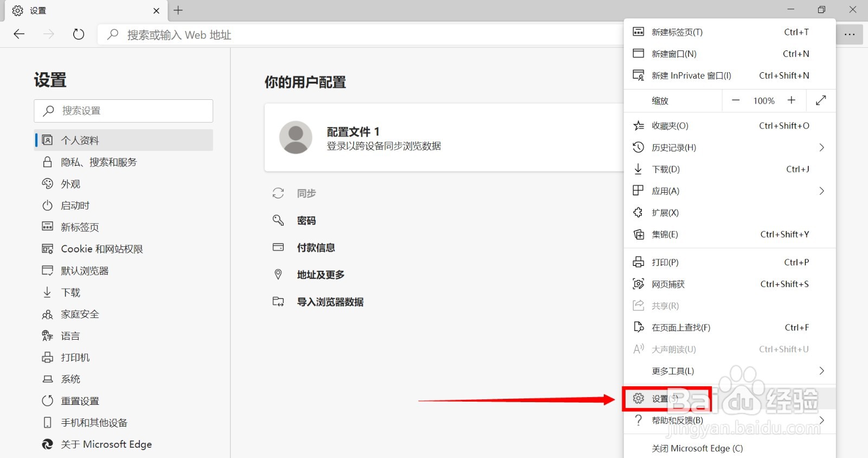This screenshot has height=458, width=868.
Task: Open 收藏夹(O) from menu
Action: pos(730,125)
